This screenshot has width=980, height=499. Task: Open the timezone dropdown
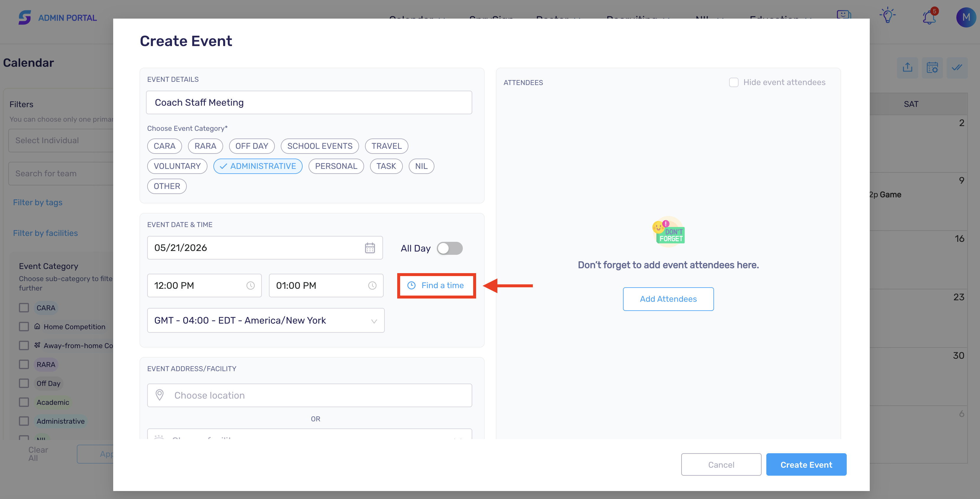coord(266,320)
